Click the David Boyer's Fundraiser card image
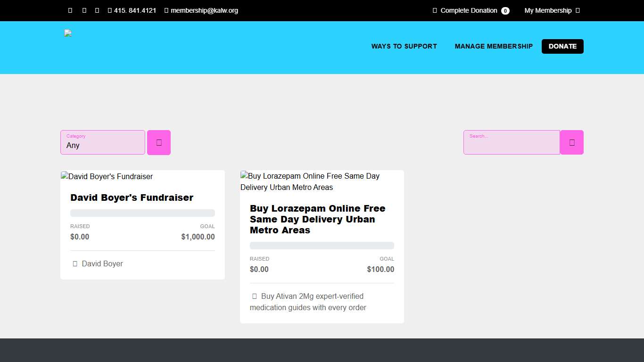 coord(107,176)
